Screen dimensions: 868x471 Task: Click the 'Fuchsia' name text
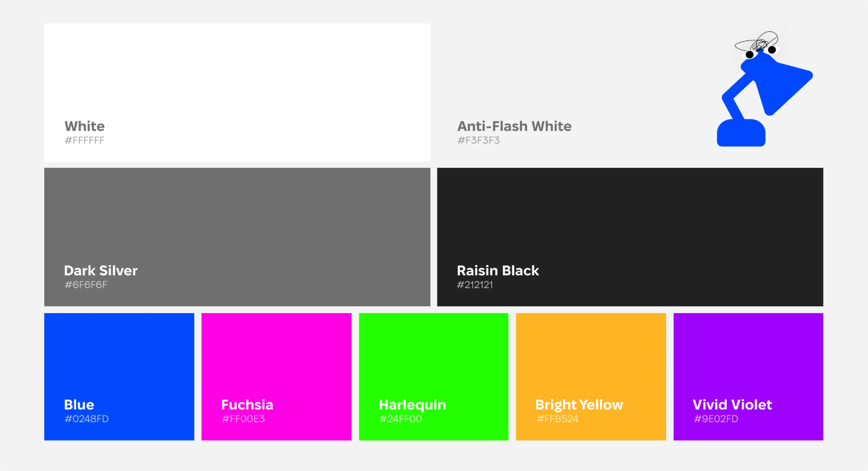pyautogui.click(x=247, y=405)
